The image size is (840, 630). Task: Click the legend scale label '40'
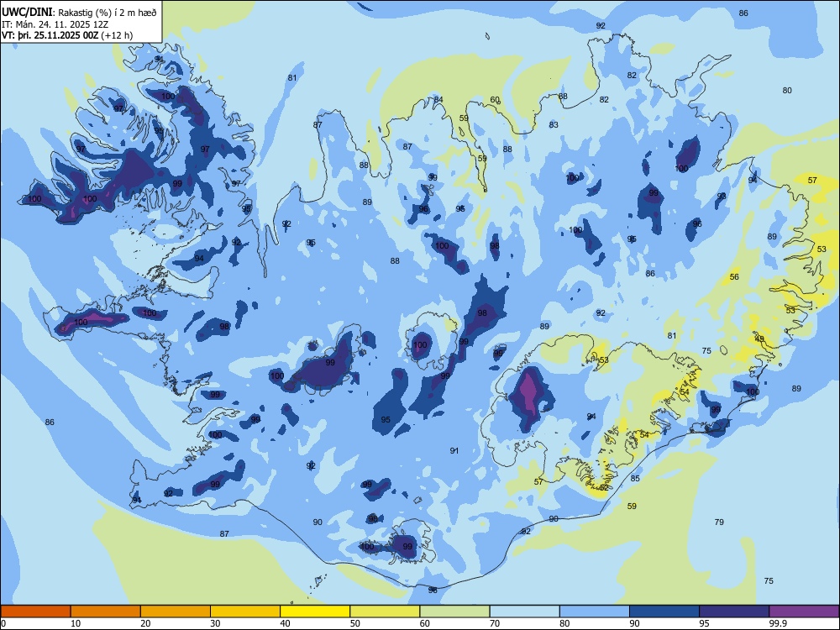click(x=285, y=623)
